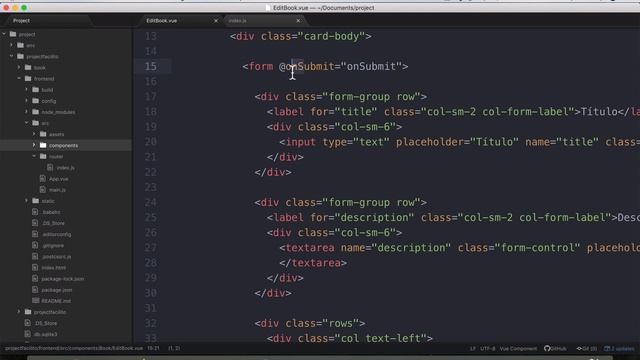Click the components folder icon
Screen dimensions: 640x360
[43, 145]
